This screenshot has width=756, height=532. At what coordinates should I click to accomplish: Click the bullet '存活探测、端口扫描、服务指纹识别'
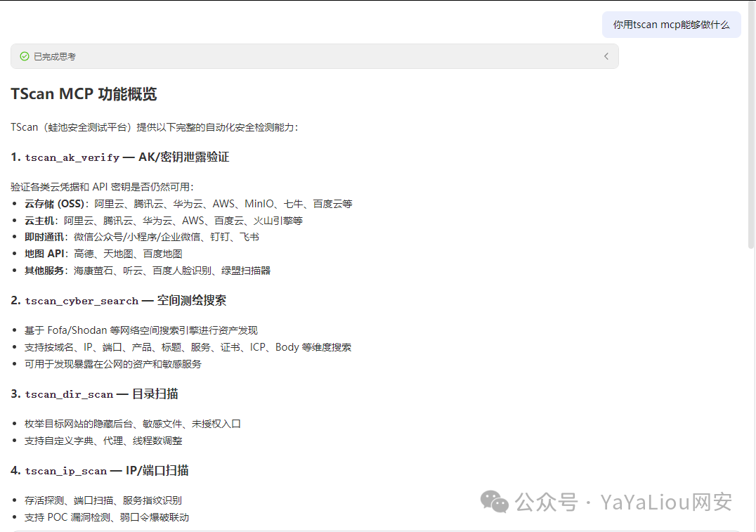tap(103, 500)
